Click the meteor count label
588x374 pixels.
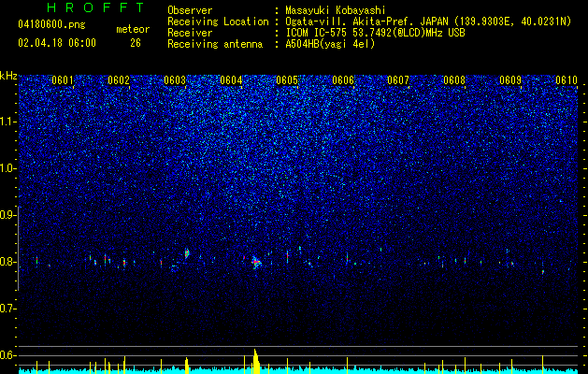point(133,29)
